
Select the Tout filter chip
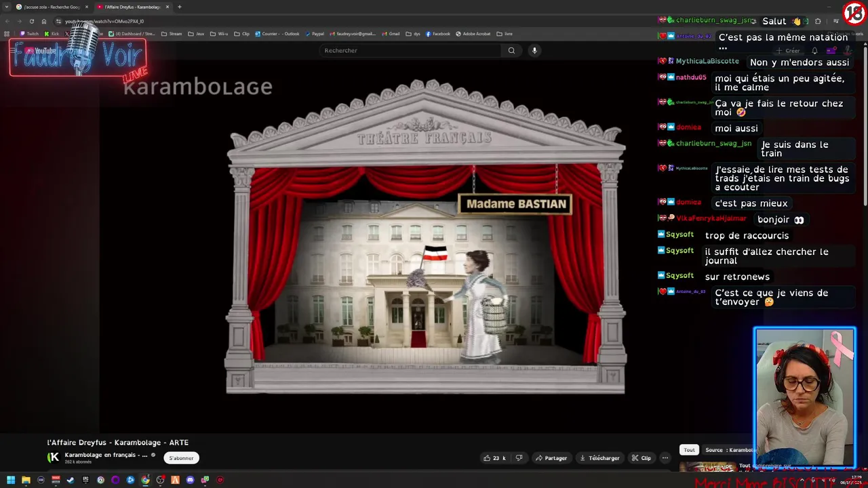pyautogui.click(x=689, y=450)
